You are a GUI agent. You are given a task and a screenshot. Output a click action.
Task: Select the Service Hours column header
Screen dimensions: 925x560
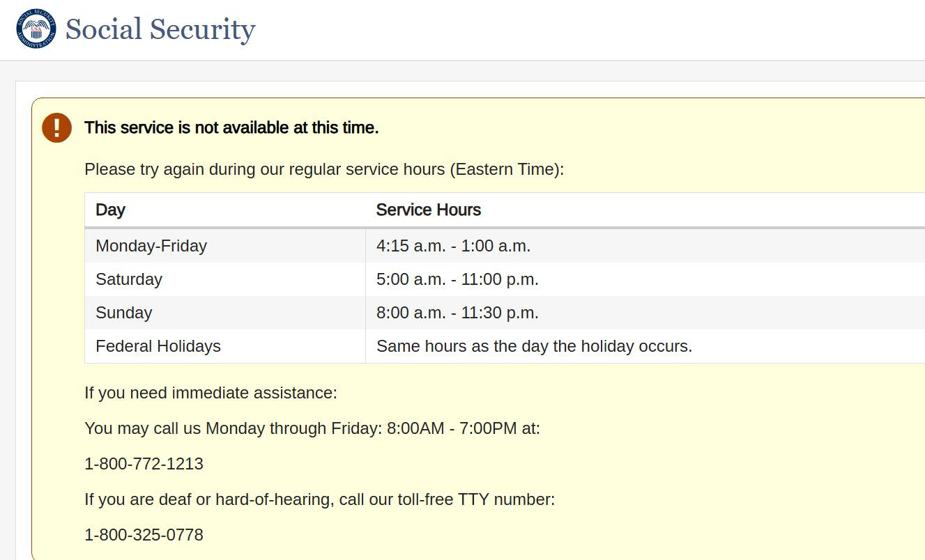pos(429,210)
